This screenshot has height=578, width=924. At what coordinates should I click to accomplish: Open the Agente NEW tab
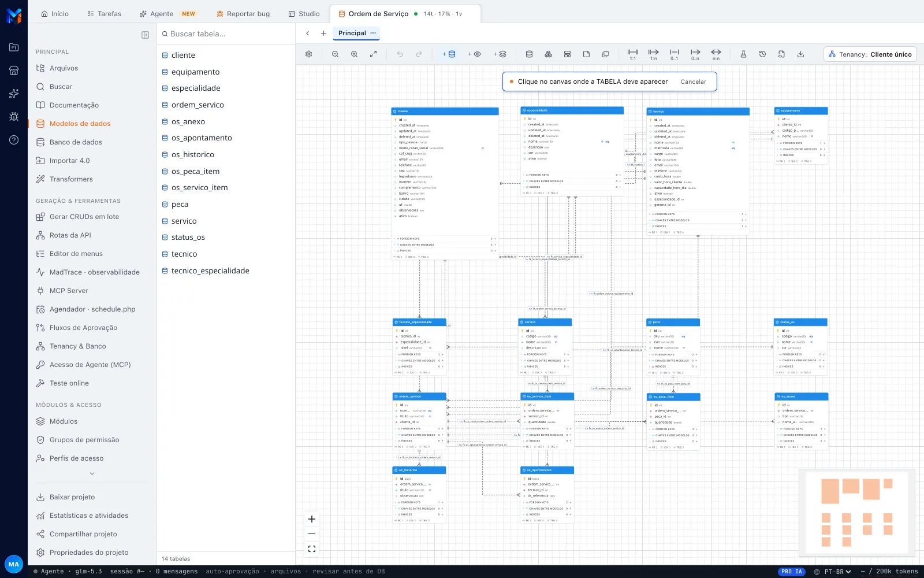click(167, 14)
